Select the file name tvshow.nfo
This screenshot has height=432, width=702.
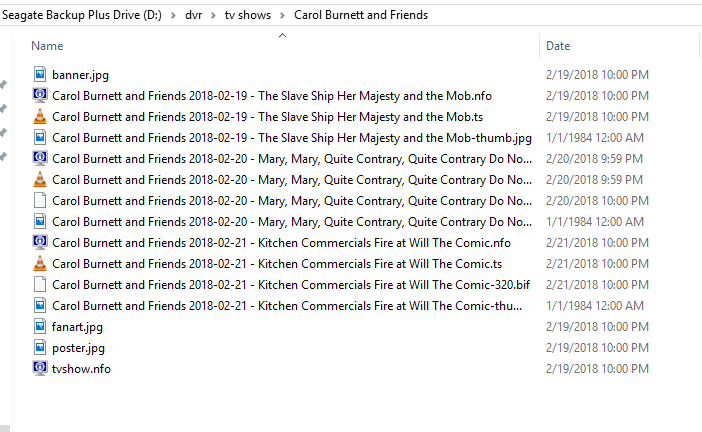tap(81, 369)
